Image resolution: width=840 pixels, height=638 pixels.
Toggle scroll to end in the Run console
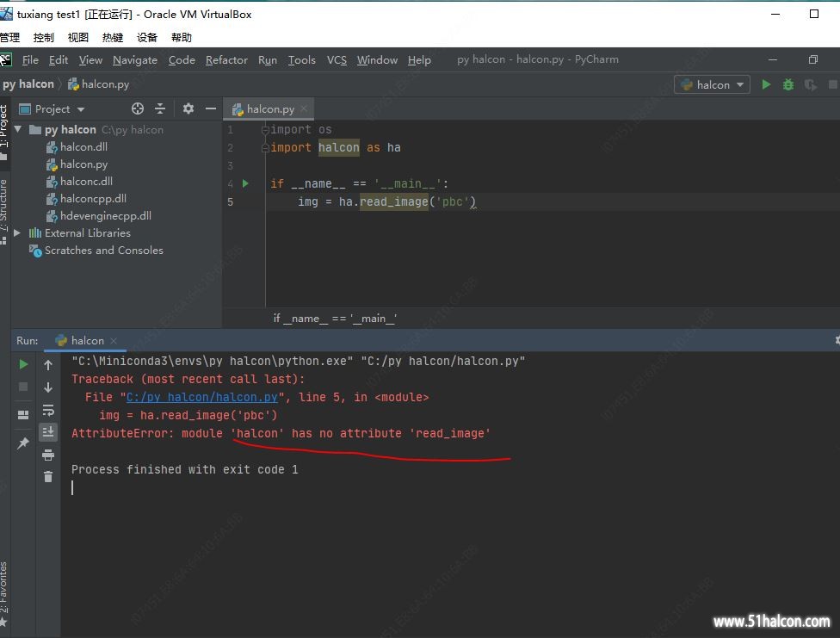pos(48,431)
